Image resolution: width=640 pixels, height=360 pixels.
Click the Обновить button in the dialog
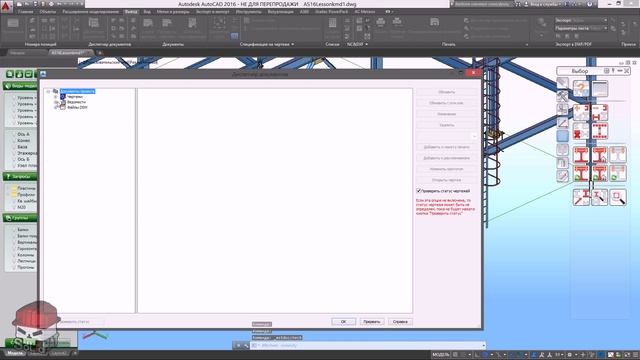click(x=447, y=92)
